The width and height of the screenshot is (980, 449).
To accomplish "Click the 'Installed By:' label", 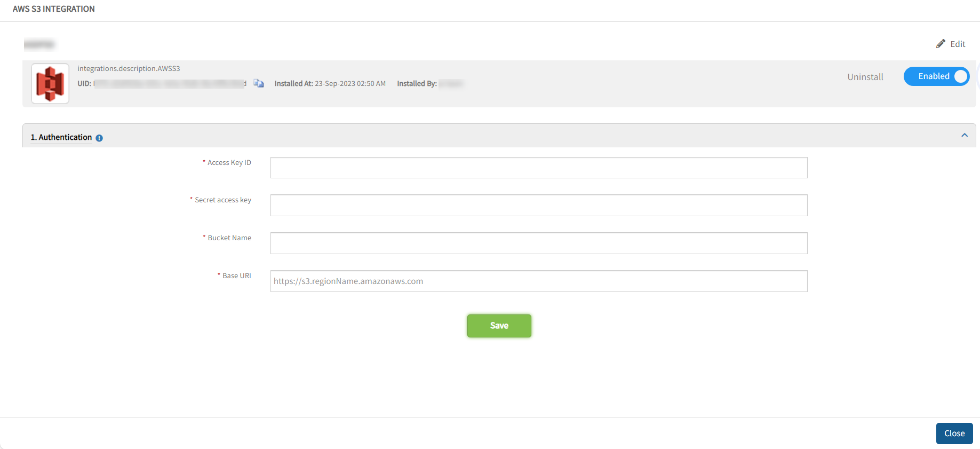I will [x=417, y=83].
